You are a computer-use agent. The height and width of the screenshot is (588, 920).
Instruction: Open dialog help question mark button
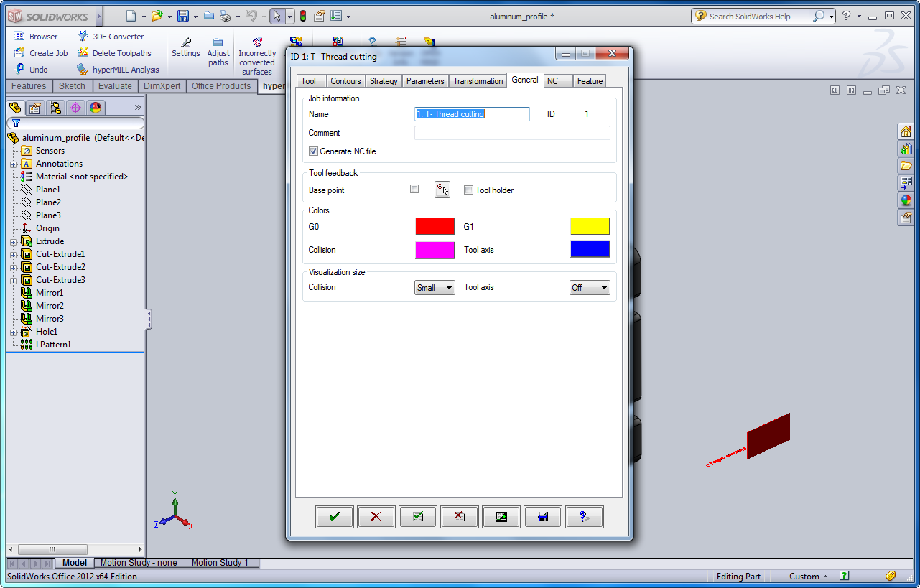(585, 517)
